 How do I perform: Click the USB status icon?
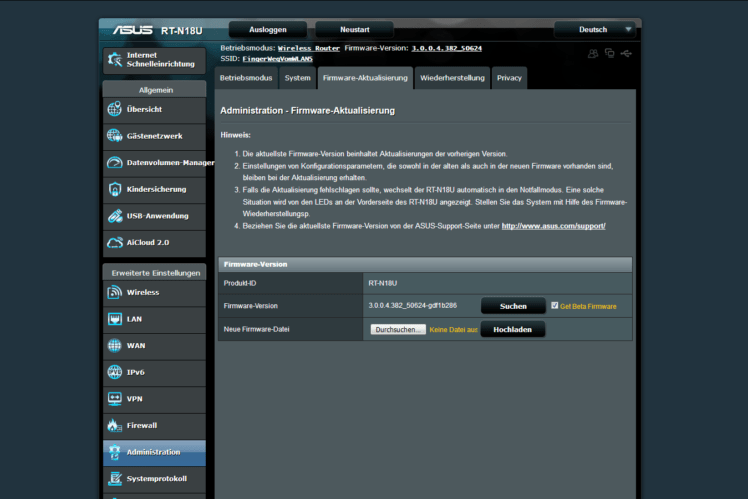click(626, 53)
